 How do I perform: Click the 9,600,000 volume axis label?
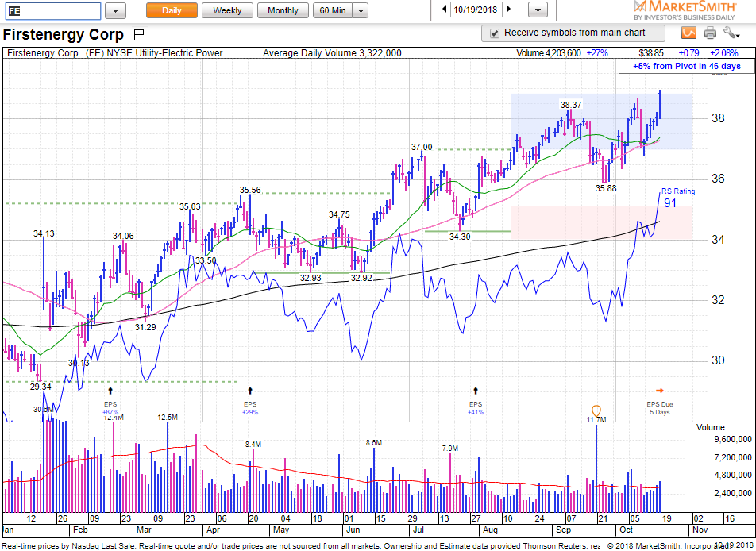(x=732, y=439)
